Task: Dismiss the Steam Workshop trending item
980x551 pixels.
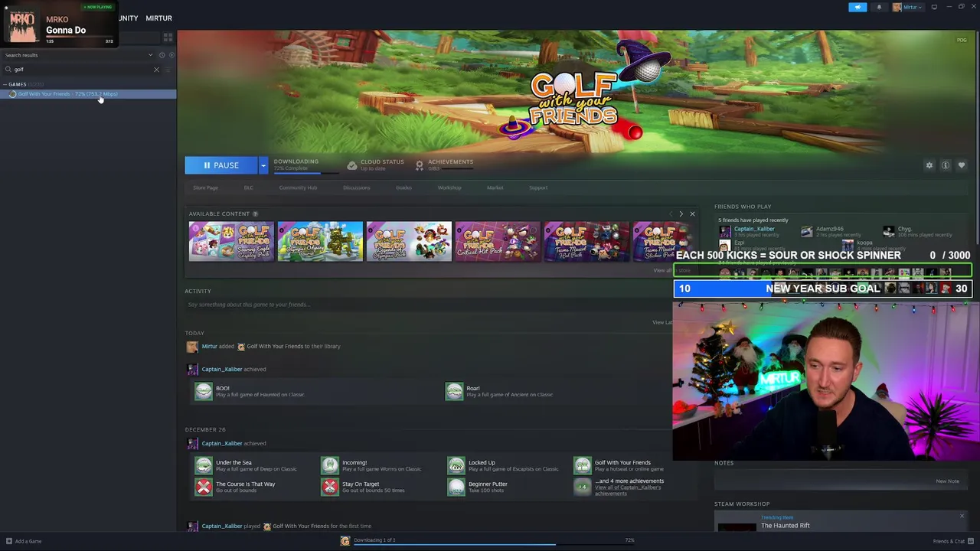Action: 962,517
